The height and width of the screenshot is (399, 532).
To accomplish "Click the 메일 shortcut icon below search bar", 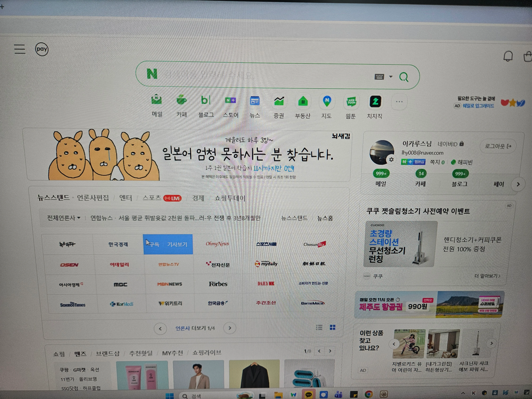I will tap(157, 100).
